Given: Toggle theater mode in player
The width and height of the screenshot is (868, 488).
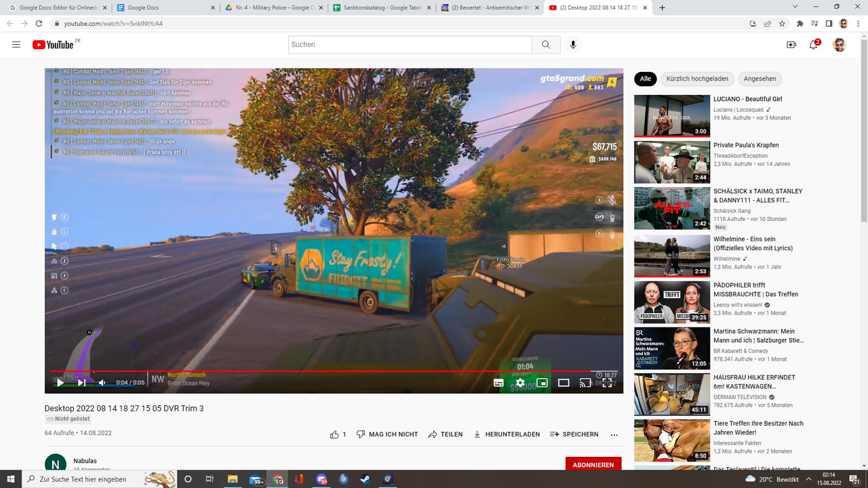Looking at the screenshot, I should pyautogui.click(x=564, y=383).
